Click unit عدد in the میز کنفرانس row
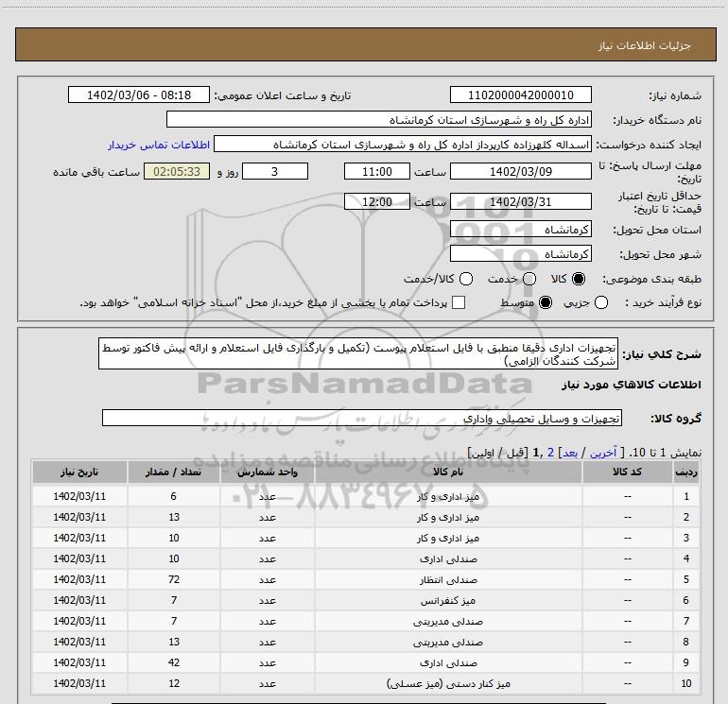Screen dimensions: 728x704 (x=268, y=600)
